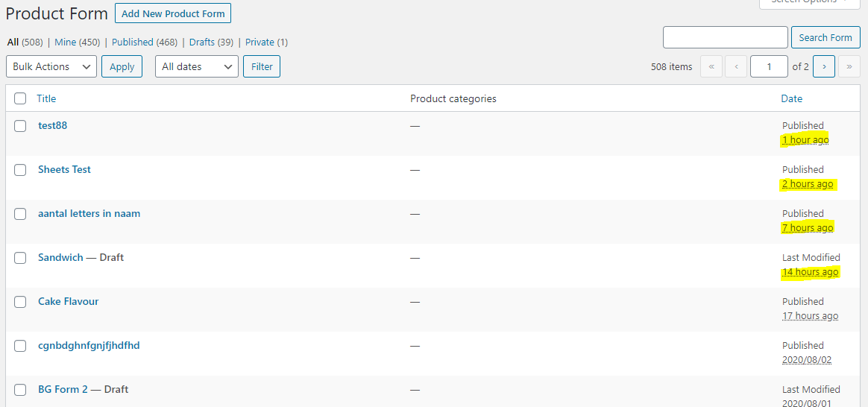Focus the search form text field
Image resolution: width=868 pixels, height=407 pixels.
tap(725, 37)
